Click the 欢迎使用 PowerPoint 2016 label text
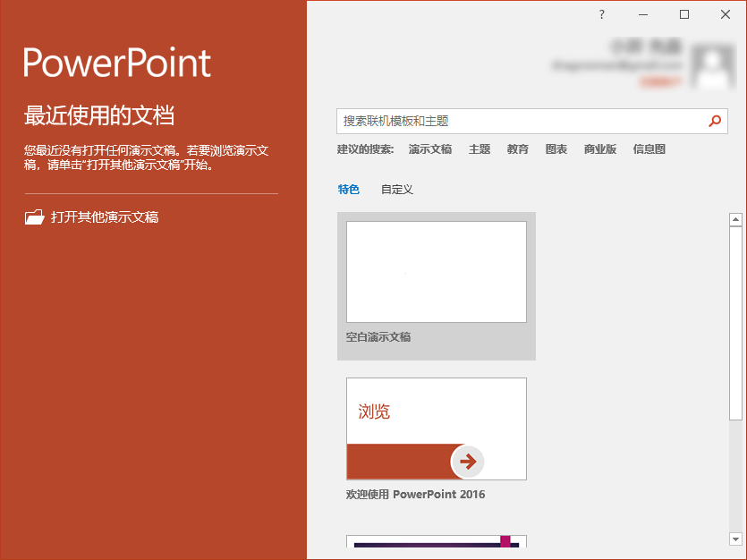 [x=415, y=495]
